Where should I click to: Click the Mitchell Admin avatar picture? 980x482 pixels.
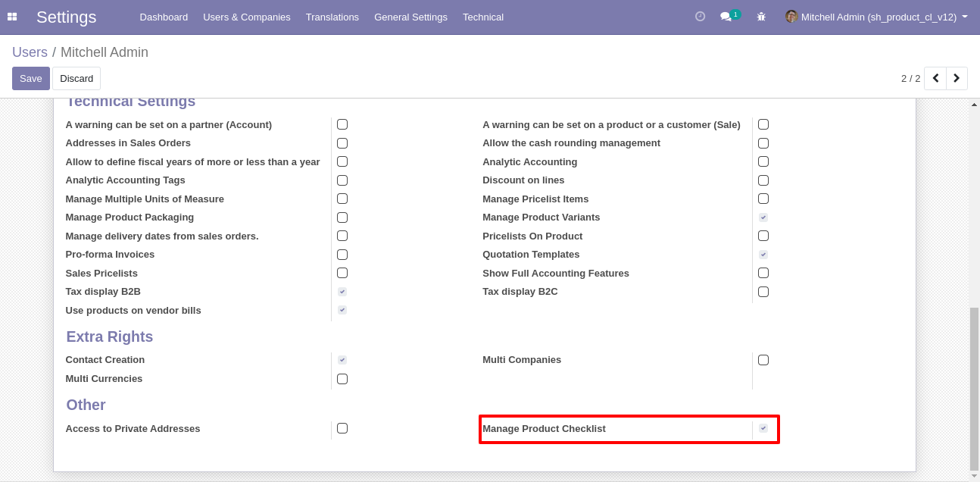(791, 17)
